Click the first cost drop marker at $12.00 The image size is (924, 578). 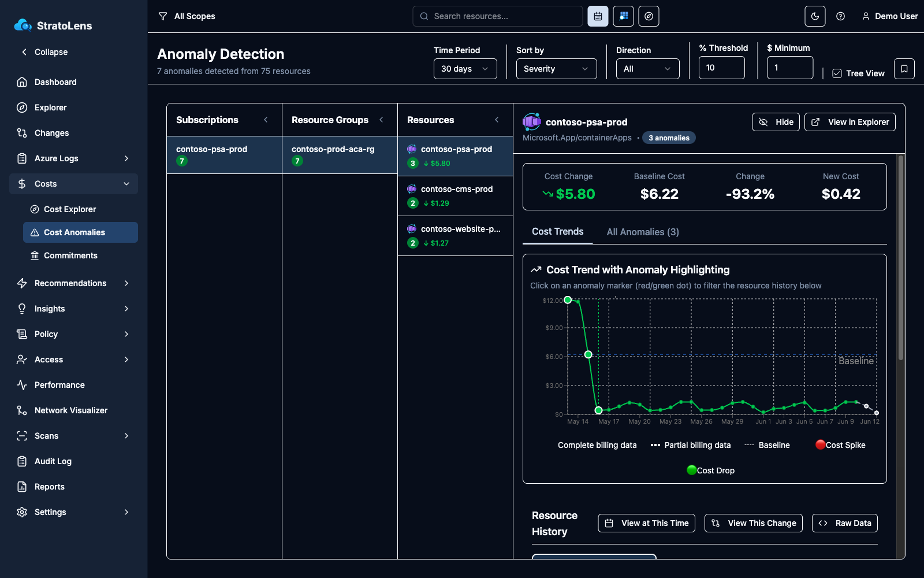[568, 300]
